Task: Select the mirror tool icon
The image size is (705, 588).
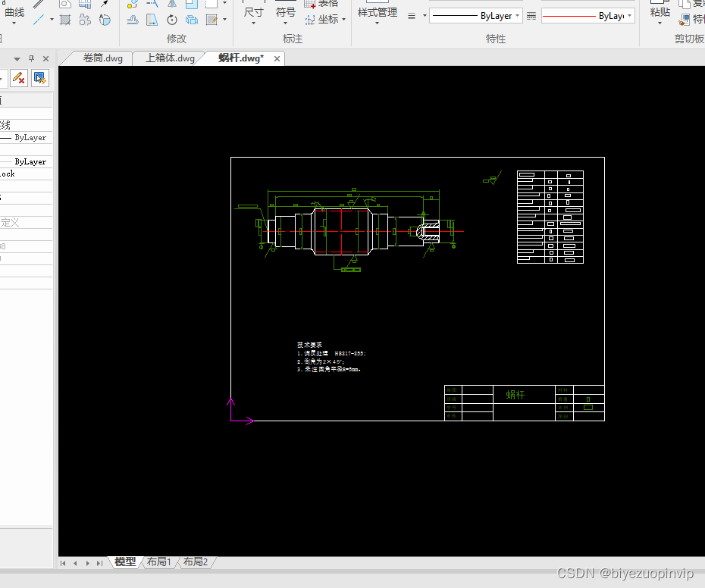Action: tap(172, 4)
